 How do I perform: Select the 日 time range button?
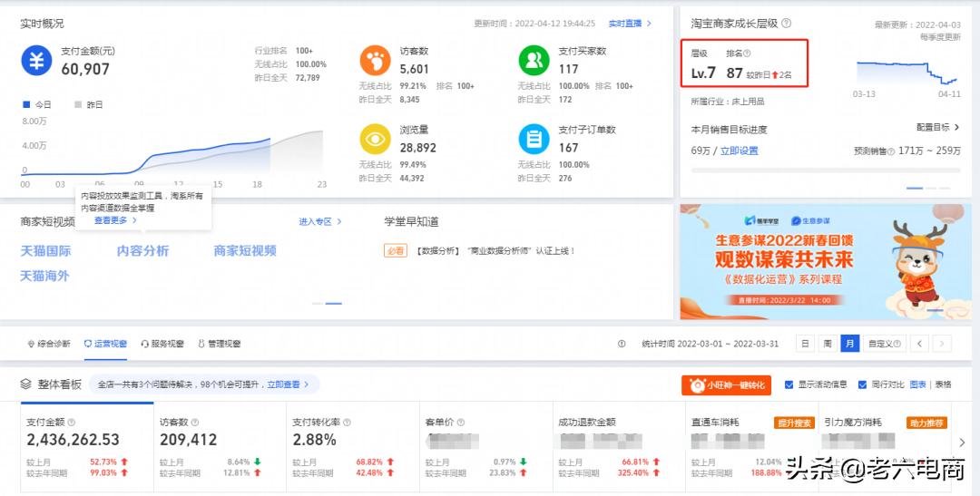[x=805, y=344]
